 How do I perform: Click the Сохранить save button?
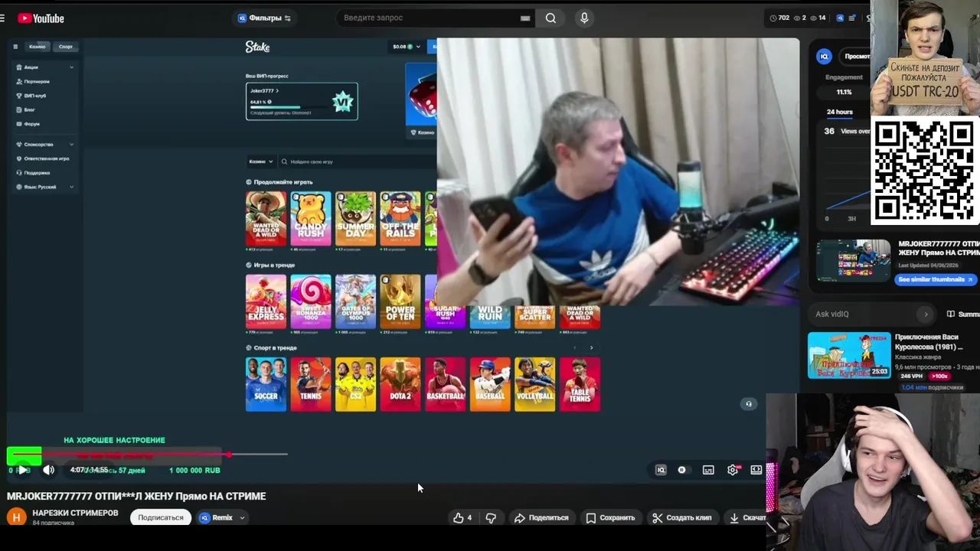click(610, 518)
